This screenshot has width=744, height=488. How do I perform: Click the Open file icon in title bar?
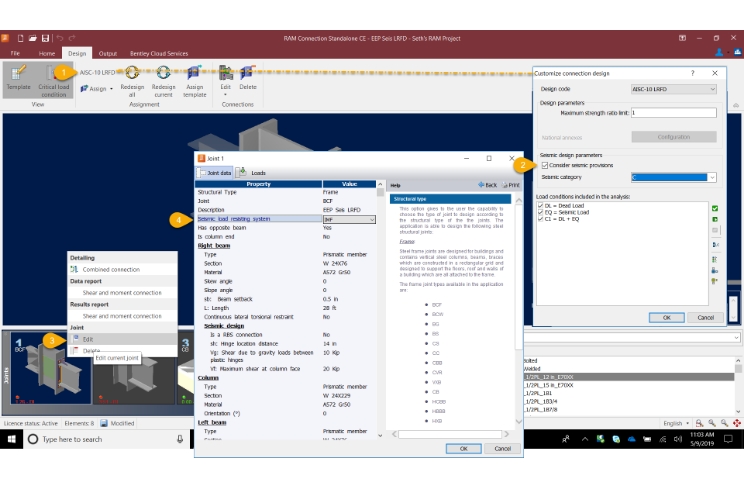(33, 38)
